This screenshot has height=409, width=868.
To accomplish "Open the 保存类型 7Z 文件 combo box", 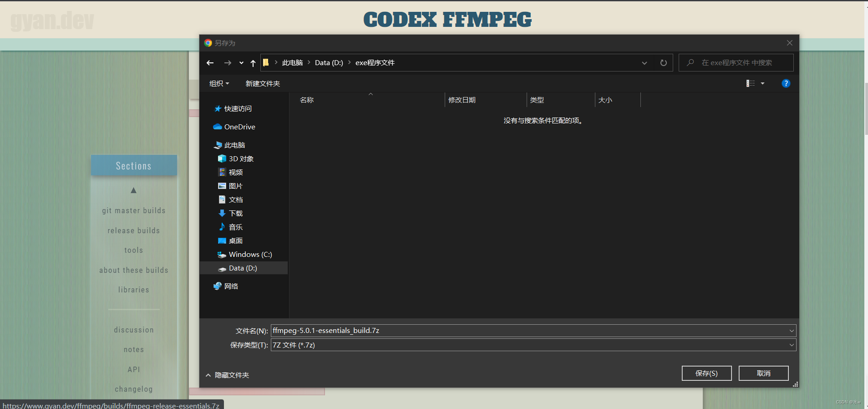I will (533, 345).
